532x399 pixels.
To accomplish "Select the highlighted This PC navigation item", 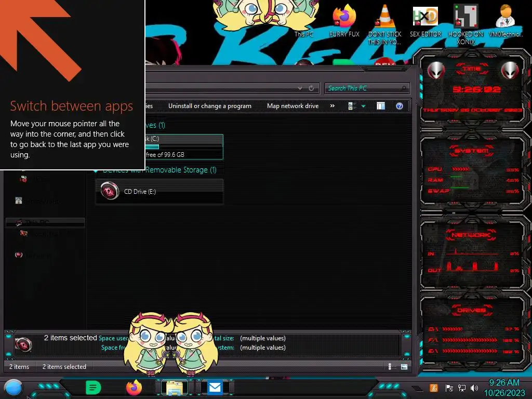I will [x=45, y=222].
